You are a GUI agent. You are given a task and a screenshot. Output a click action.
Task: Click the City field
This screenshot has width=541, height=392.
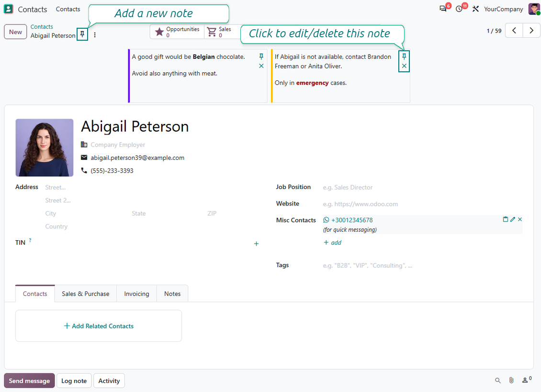86,213
